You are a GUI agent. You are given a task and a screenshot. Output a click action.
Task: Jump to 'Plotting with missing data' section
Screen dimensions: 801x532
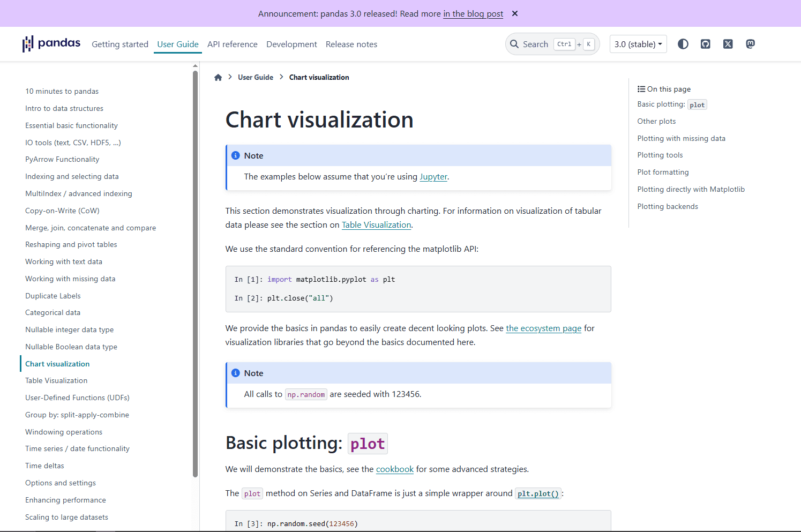point(681,138)
